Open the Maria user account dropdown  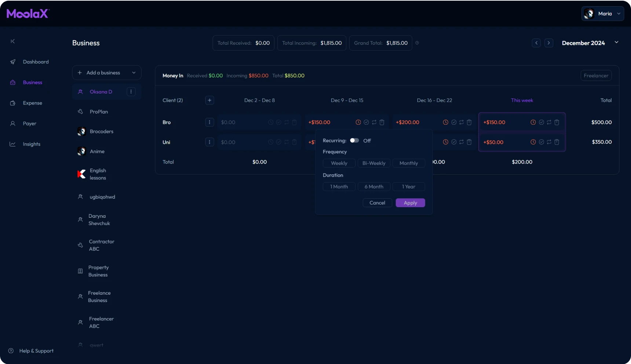point(602,14)
